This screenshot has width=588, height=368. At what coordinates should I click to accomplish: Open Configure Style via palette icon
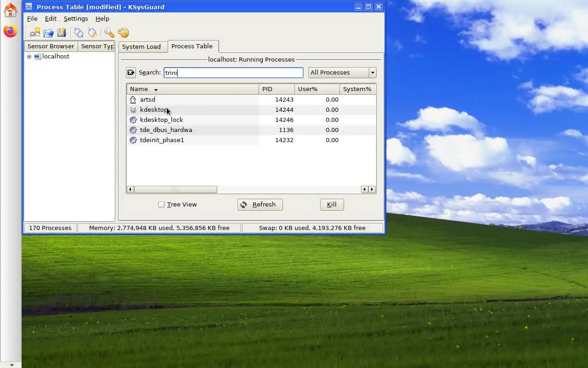[x=123, y=33]
